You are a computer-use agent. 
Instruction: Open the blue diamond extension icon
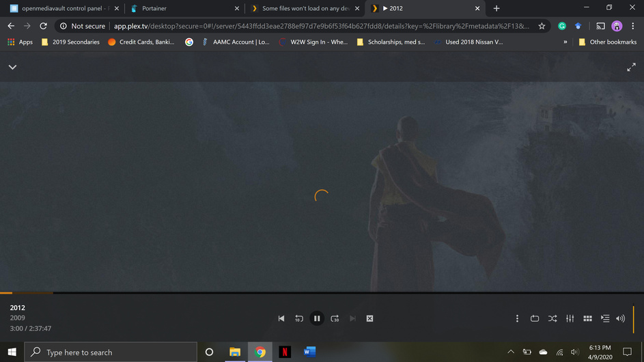coord(578,26)
